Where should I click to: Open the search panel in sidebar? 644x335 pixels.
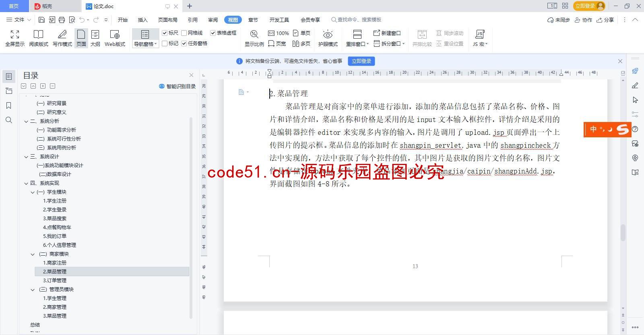[x=9, y=120]
